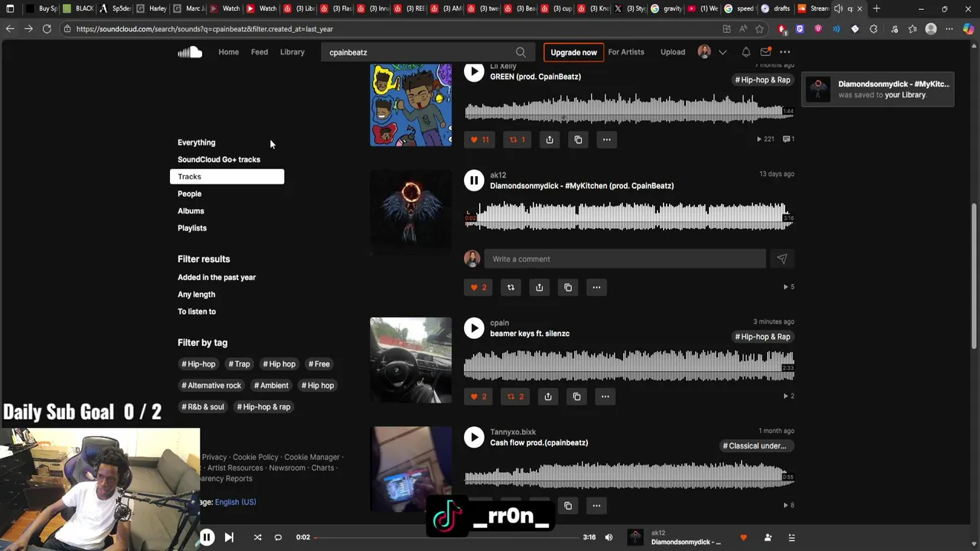
Task: Open Added in the past year filter
Action: point(217,277)
